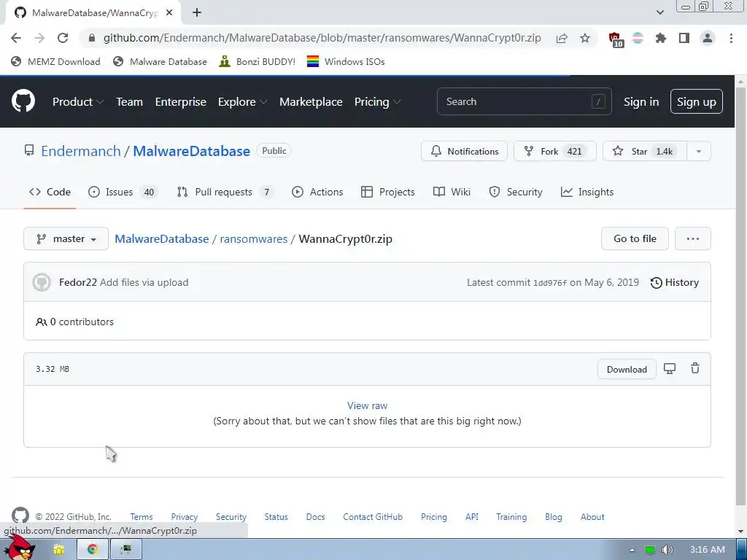Open the Windows ISOs bookmark

tap(346, 61)
